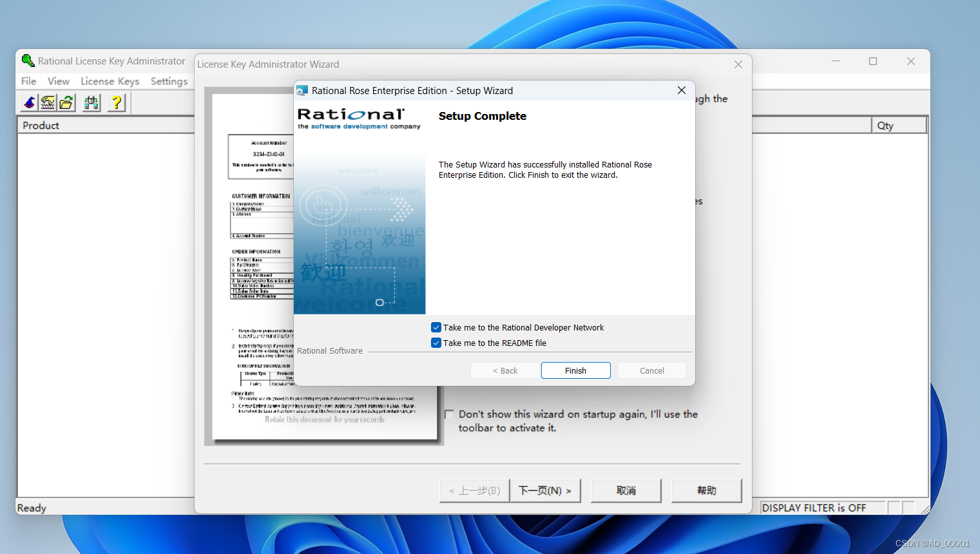The image size is (980, 554).
Task: Close the License Key Administrator Wizard window
Action: click(738, 64)
